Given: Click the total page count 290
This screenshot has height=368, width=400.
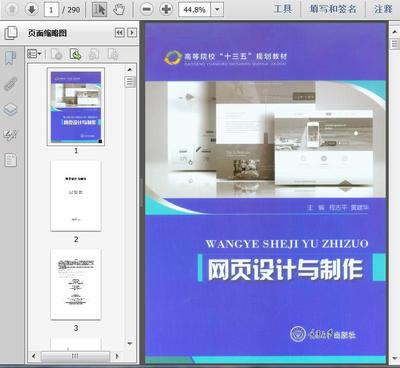Looking at the screenshot, I should pos(74,10).
